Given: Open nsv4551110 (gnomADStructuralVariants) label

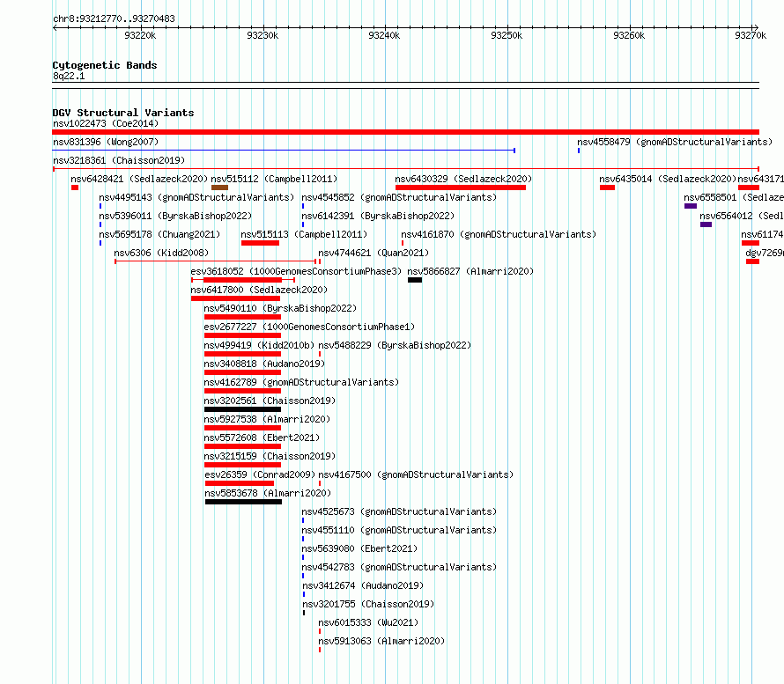Looking at the screenshot, I should [399, 530].
